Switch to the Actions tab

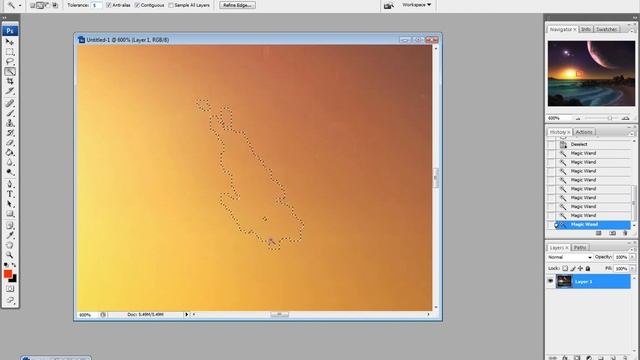click(584, 132)
